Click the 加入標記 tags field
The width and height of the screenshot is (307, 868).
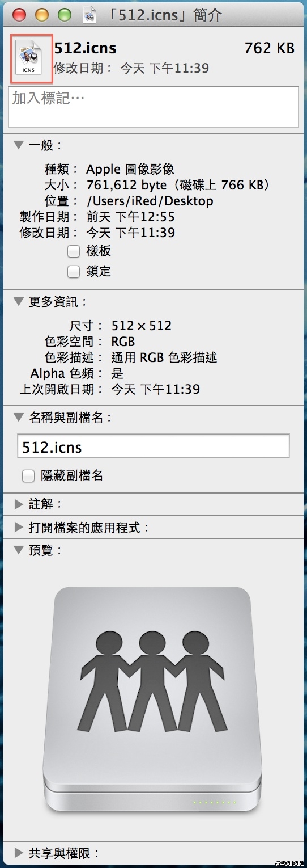pyautogui.click(x=153, y=107)
